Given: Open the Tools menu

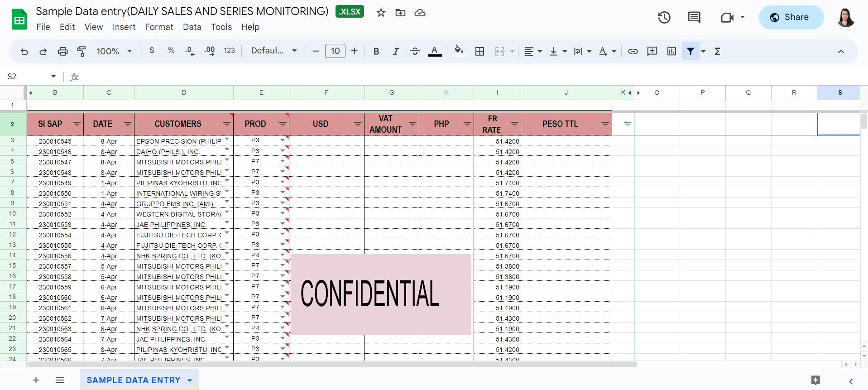Looking at the screenshot, I should coord(221,27).
